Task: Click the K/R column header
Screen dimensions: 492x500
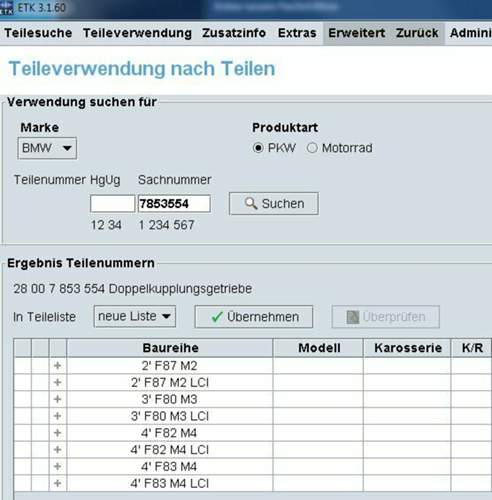Action: (x=472, y=348)
